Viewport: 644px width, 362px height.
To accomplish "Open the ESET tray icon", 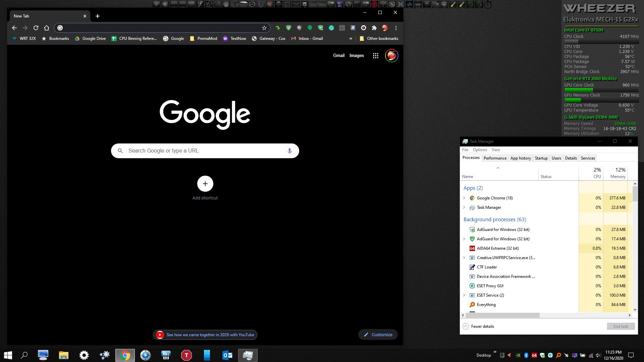I will [x=550, y=355].
